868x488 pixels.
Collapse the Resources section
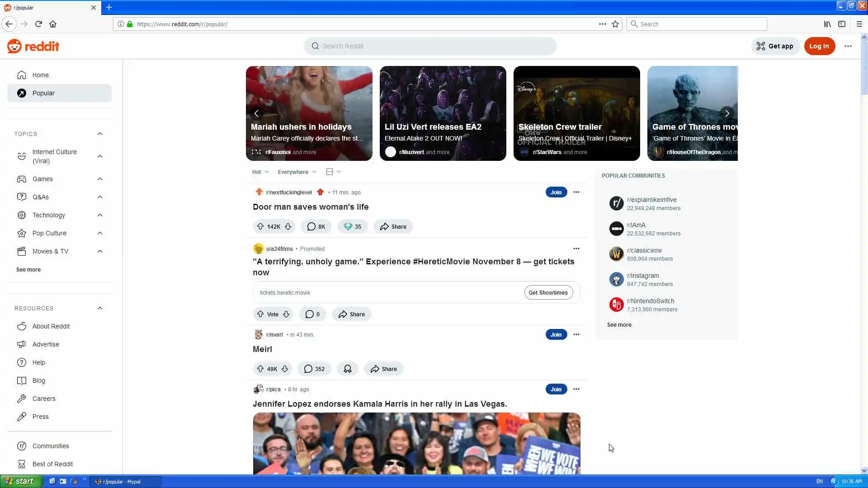pos(100,308)
